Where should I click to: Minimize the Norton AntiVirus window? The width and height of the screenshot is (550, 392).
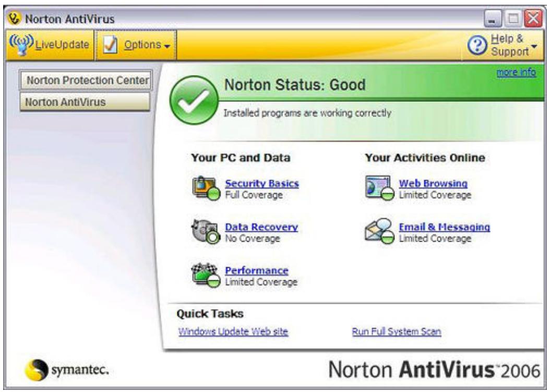click(493, 18)
